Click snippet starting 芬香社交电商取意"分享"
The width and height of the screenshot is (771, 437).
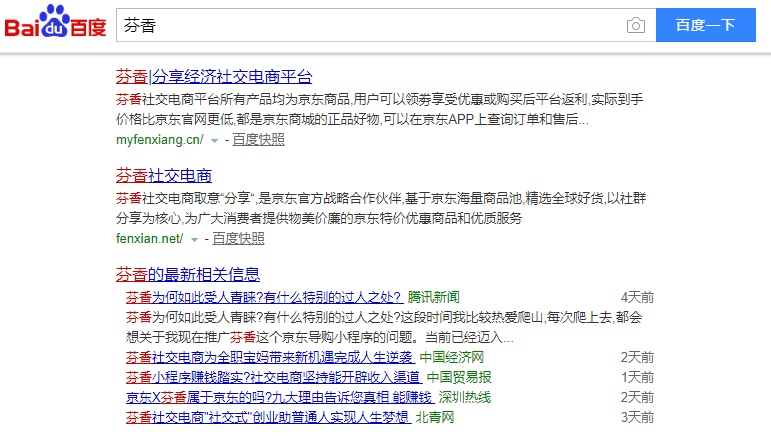381,208
